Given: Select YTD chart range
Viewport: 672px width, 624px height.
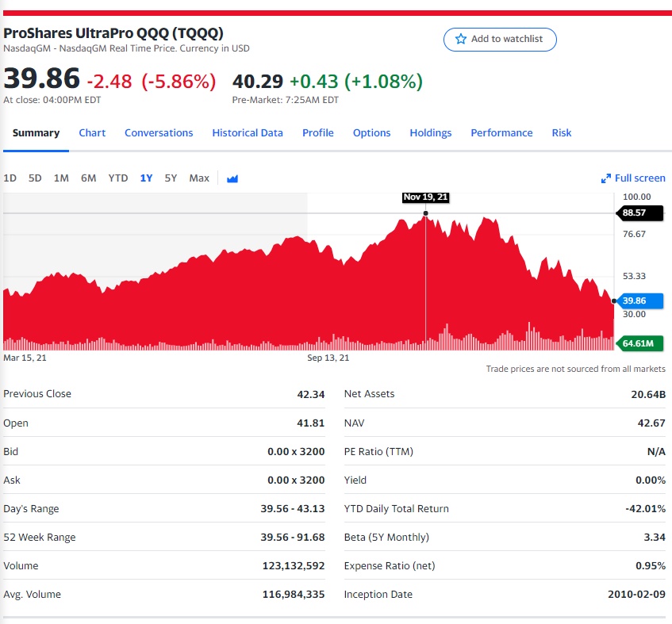Looking at the screenshot, I should point(118,178).
